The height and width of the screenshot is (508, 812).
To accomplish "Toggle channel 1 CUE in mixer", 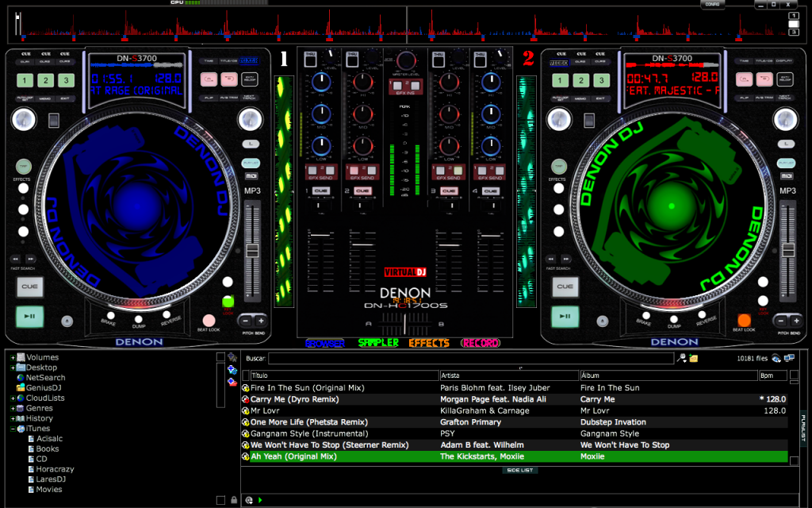I will click(320, 190).
